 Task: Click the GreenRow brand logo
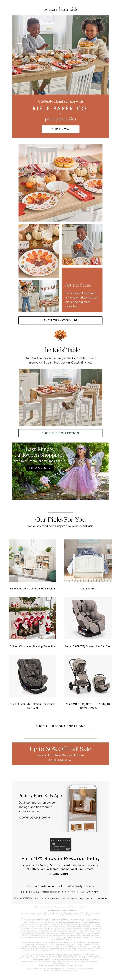pos(101,899)
